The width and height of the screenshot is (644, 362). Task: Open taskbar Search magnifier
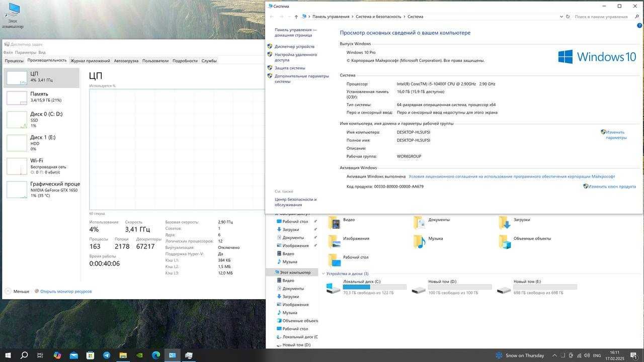pyautogui.click(x=24, y=355)
